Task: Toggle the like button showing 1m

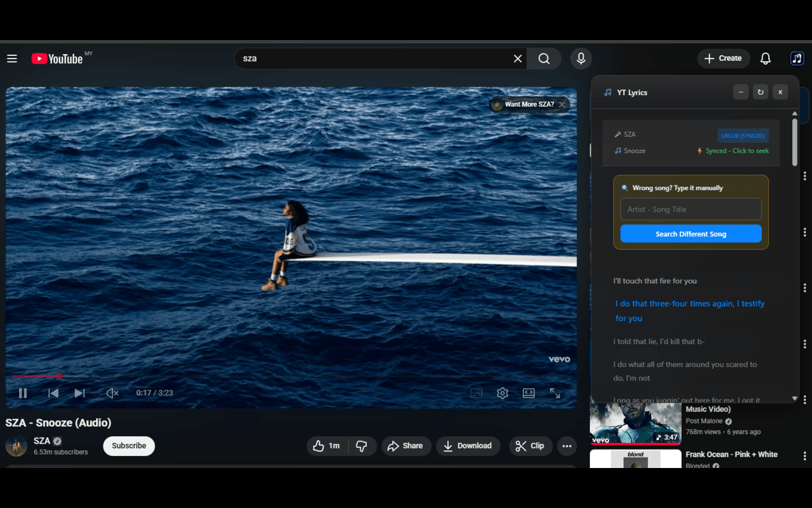Action: tap(327, 446)
